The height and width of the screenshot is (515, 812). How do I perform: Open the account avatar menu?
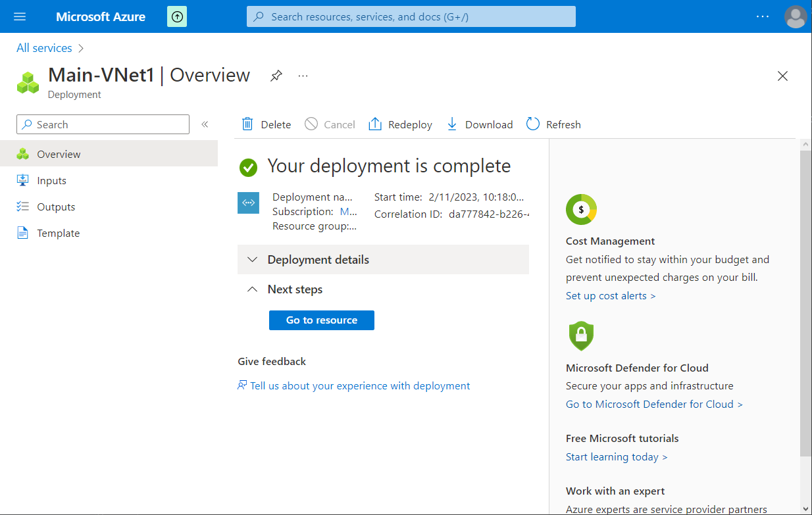point(796,16)
